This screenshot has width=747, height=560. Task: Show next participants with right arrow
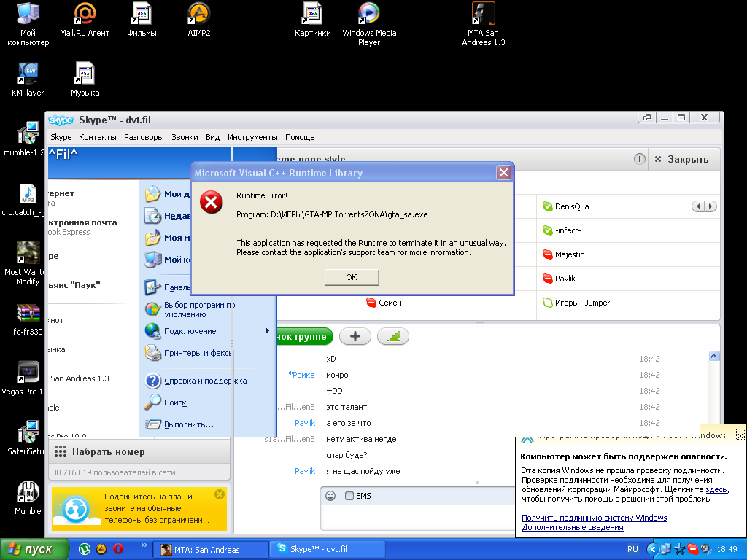711,206
